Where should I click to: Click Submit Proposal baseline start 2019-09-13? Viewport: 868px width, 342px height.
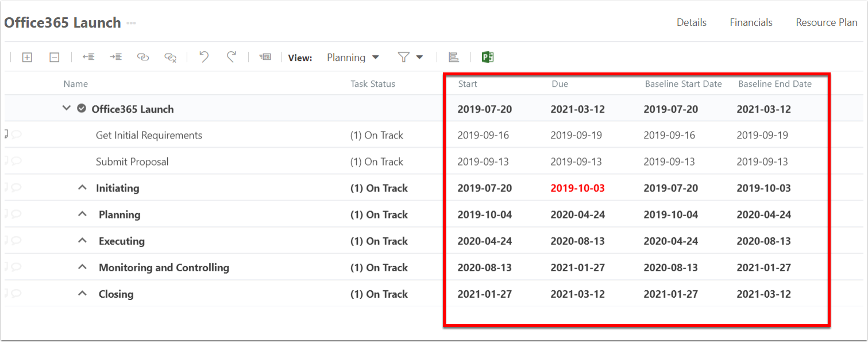[669, 162]
